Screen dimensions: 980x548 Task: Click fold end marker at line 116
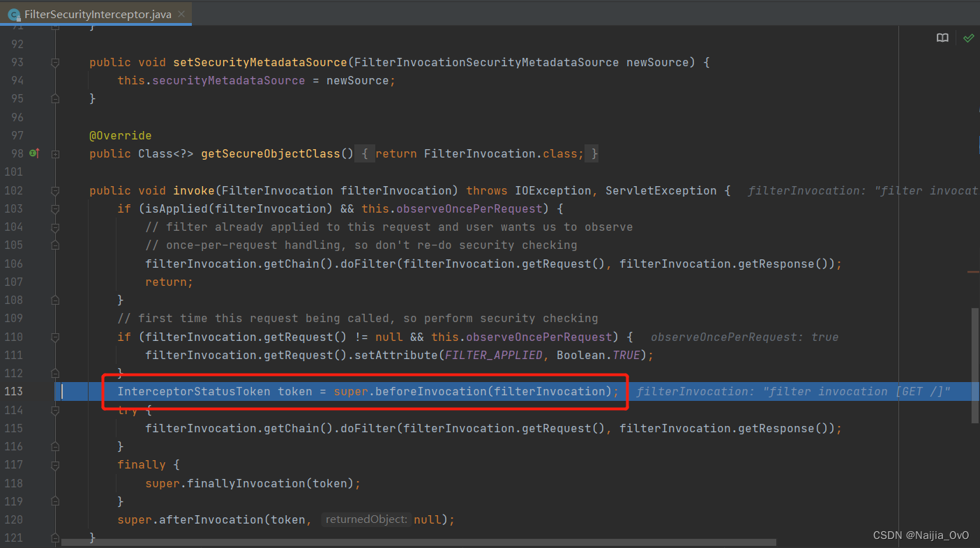coord(55,447)
